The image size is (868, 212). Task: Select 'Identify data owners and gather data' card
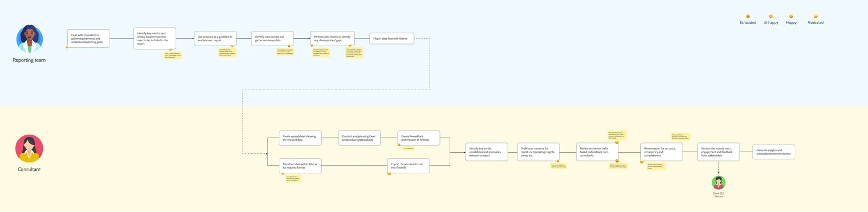[272, 39]
